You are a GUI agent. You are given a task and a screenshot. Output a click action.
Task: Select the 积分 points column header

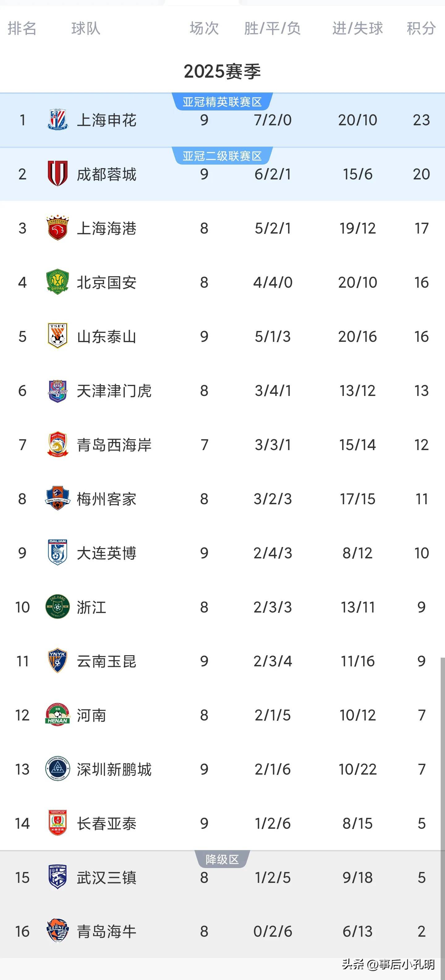click(421, 28)
